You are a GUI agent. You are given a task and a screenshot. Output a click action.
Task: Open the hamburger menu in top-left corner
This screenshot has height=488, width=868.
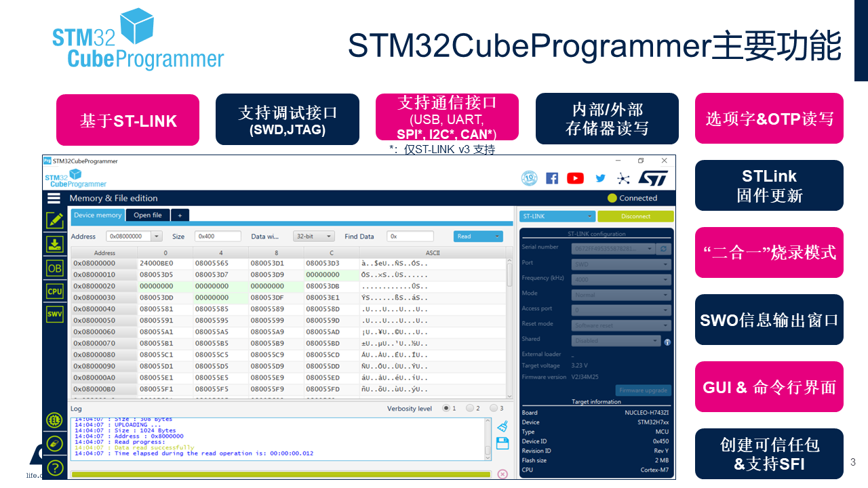54,199
